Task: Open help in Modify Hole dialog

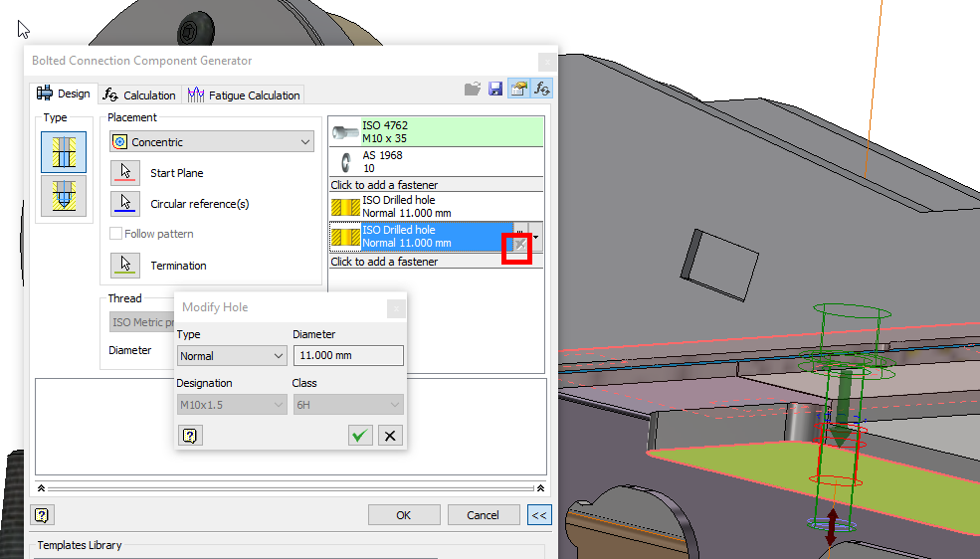Action: 190,436
